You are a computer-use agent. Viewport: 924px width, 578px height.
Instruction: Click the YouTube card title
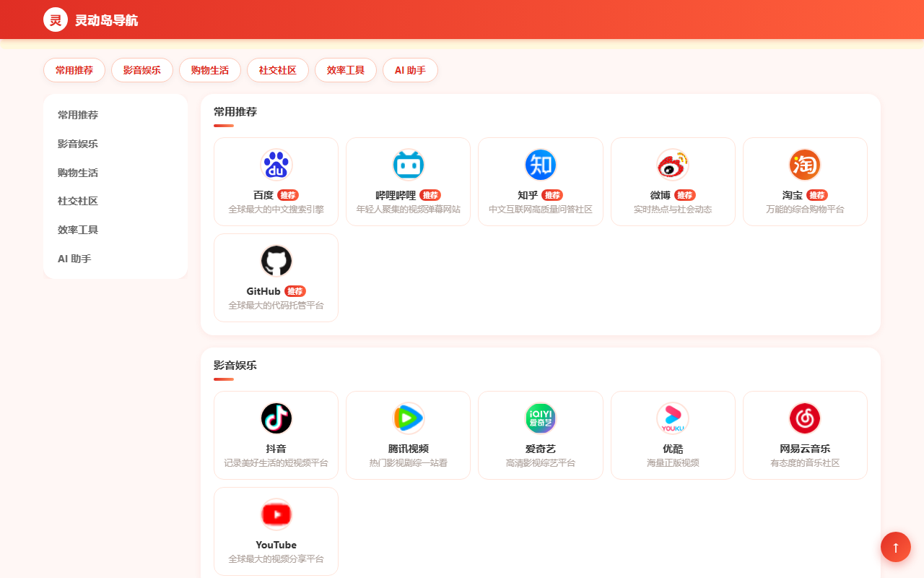coord(276,545)
